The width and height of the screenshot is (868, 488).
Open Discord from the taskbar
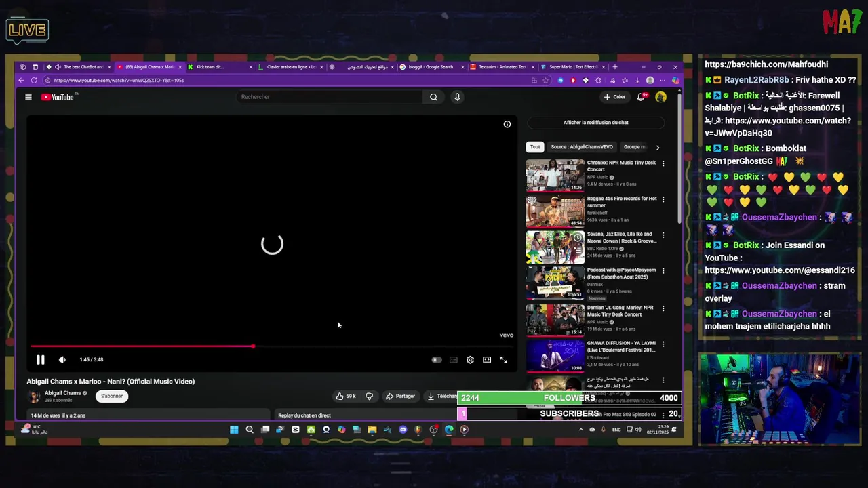[x=403, y=430]
